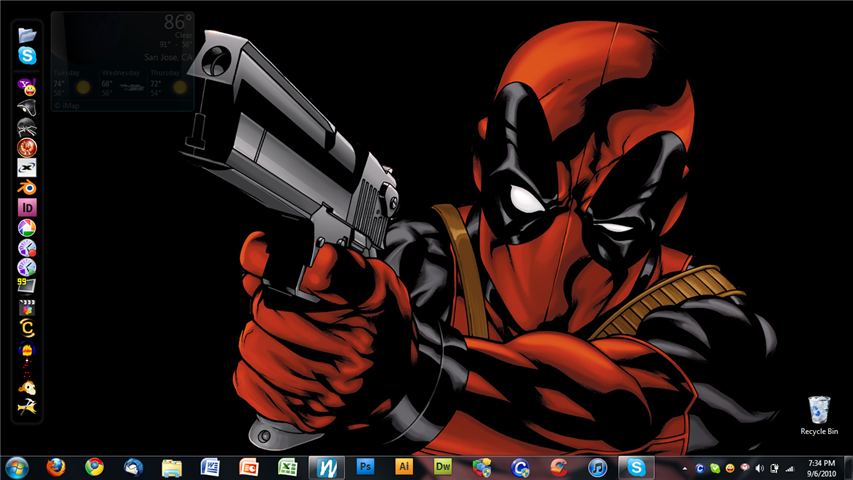853x480 pixels.
Task: Launch Excel from the taskbar
Action: coord(287,467)
